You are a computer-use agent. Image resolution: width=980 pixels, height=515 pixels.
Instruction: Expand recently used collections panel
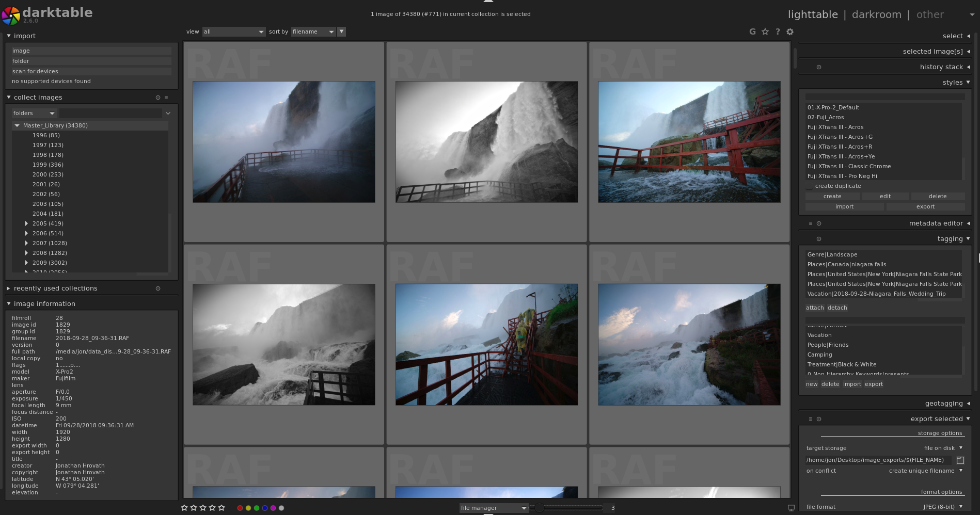pos(9,288)
